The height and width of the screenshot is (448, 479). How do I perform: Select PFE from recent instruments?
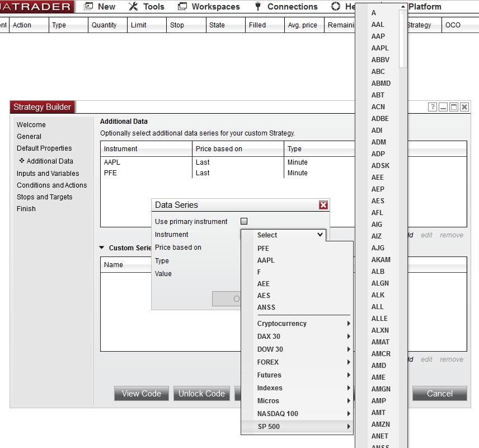pyautogui.click(x=297, y=248)
